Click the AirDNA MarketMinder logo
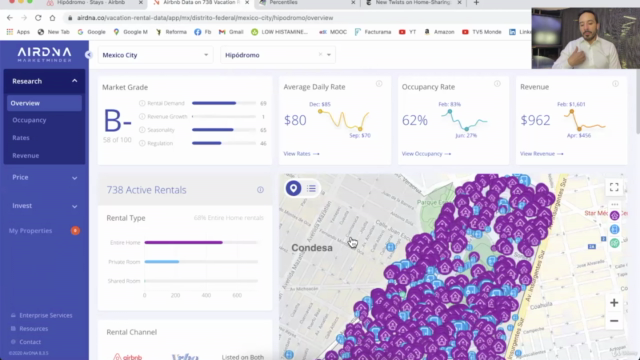 click(x=44, y=55)
